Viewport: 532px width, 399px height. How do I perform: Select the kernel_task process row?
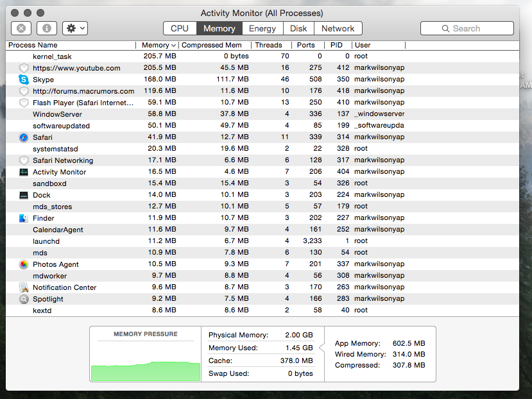click(262, 56)
